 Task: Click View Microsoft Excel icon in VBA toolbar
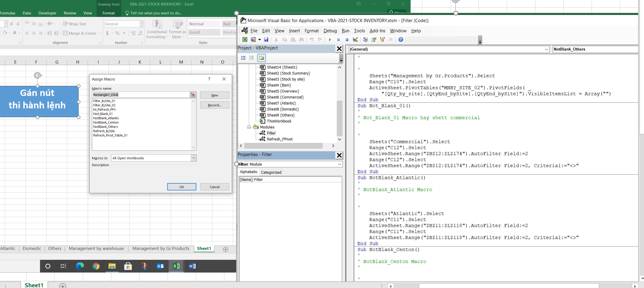click(245, 40)
